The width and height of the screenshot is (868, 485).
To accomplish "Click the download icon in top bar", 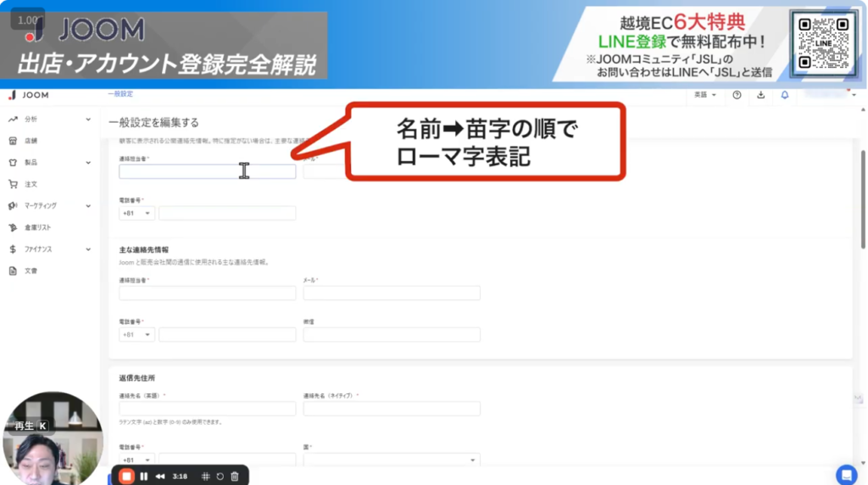I will [760, 95].
